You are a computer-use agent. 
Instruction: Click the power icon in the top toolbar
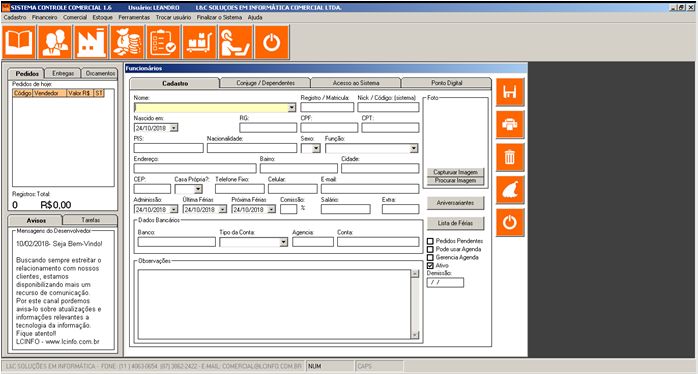tap(272, 42)
